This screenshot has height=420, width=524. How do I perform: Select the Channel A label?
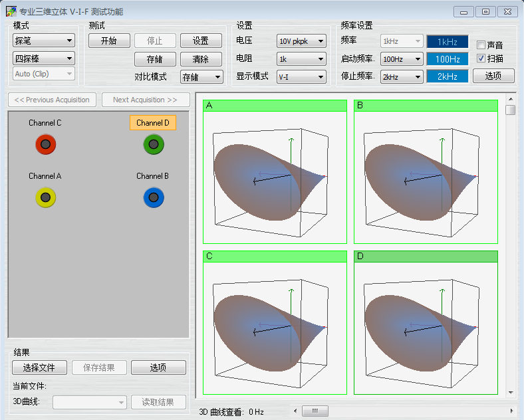[x=45, y=176]
